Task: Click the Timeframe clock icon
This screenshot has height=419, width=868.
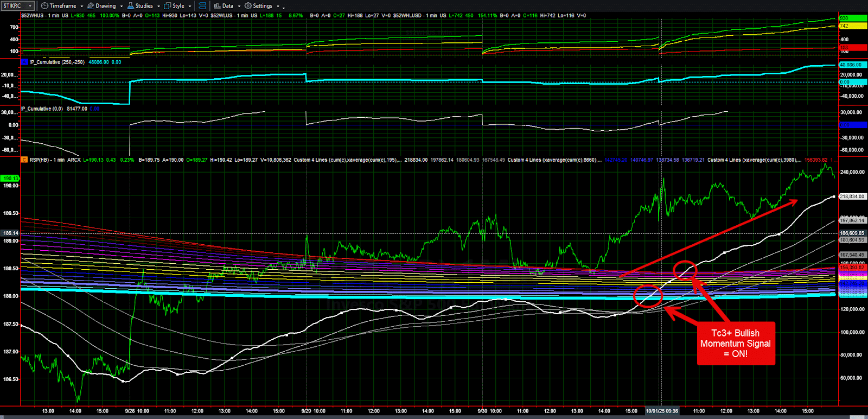Action: point(44,6)
